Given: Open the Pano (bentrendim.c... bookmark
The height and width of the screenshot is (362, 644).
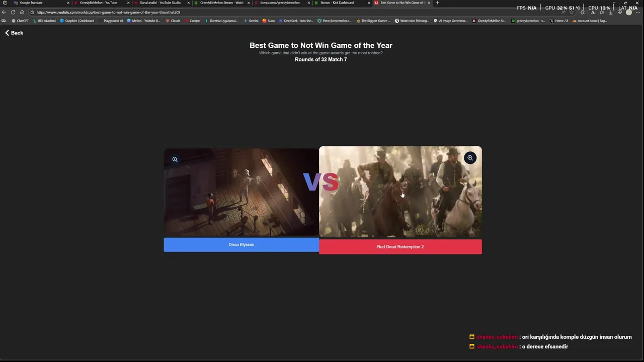Looking at the screenshot, I should click(x=334, y=21).
